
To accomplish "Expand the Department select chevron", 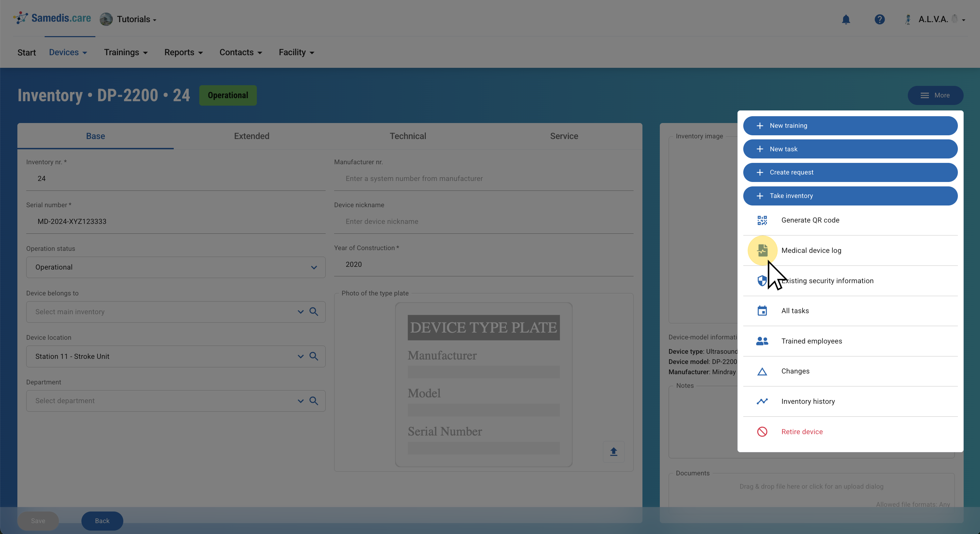I will tap(300, 401).
